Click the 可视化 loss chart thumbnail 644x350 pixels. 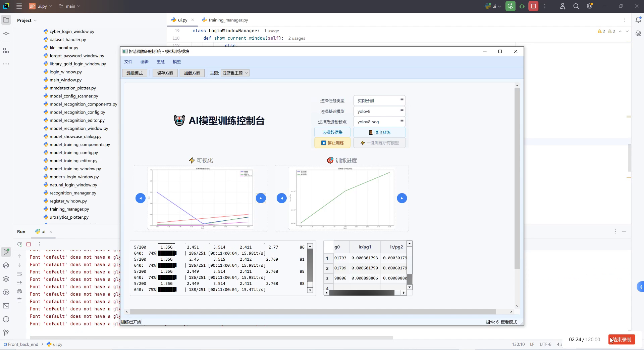pos(201,198)
